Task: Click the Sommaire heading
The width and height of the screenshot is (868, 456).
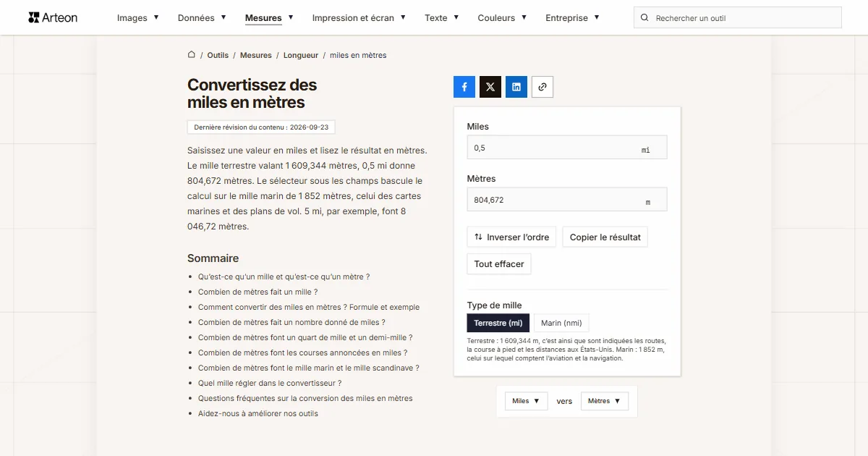Action: (x=213, y=258)
